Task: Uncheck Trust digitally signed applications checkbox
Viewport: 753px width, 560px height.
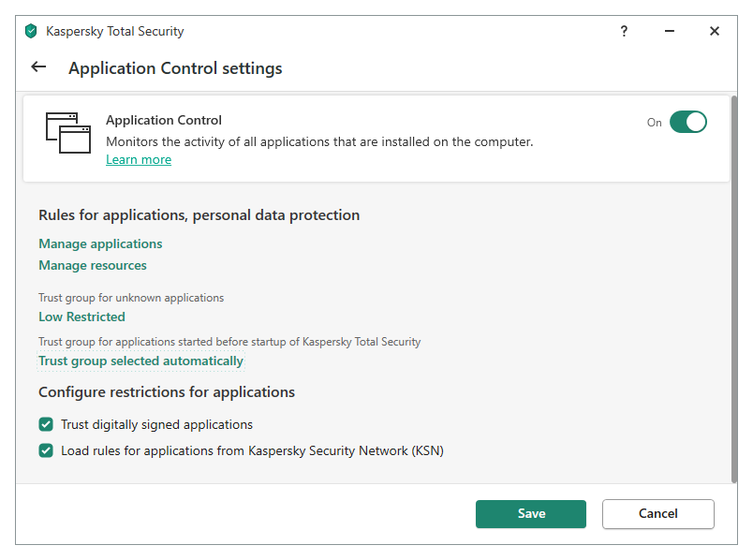Action: 46,424
